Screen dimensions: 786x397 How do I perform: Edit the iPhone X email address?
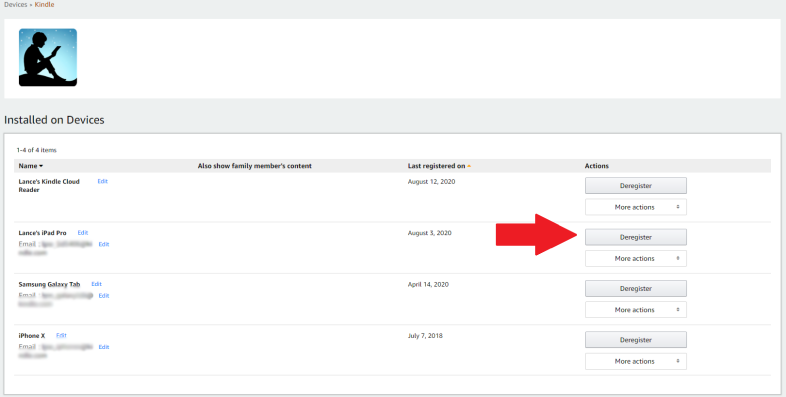pyautogui.click(x=104, y=347)
